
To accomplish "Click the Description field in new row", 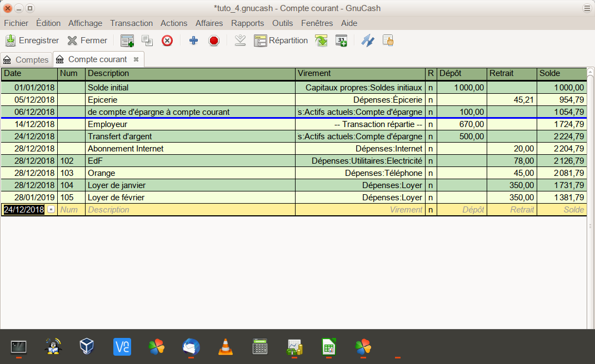I will coord(190,210).
